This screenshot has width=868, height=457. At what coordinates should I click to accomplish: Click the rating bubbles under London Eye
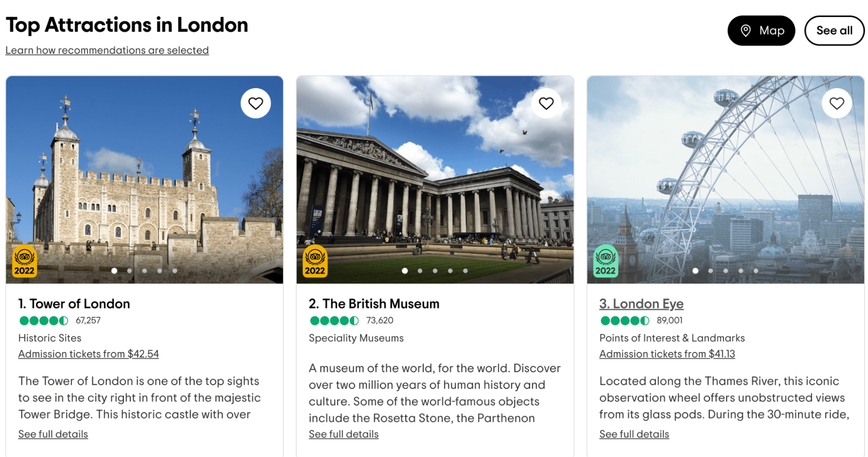pyautogui.click(x=625, y=321)
